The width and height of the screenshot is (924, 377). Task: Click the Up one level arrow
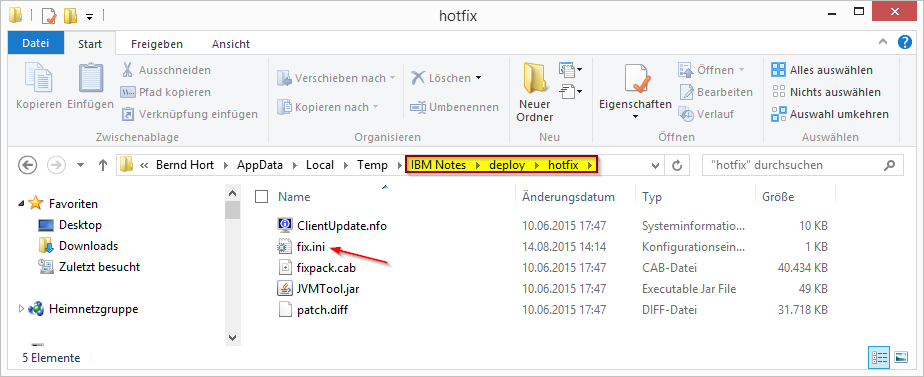click(103, 165)
